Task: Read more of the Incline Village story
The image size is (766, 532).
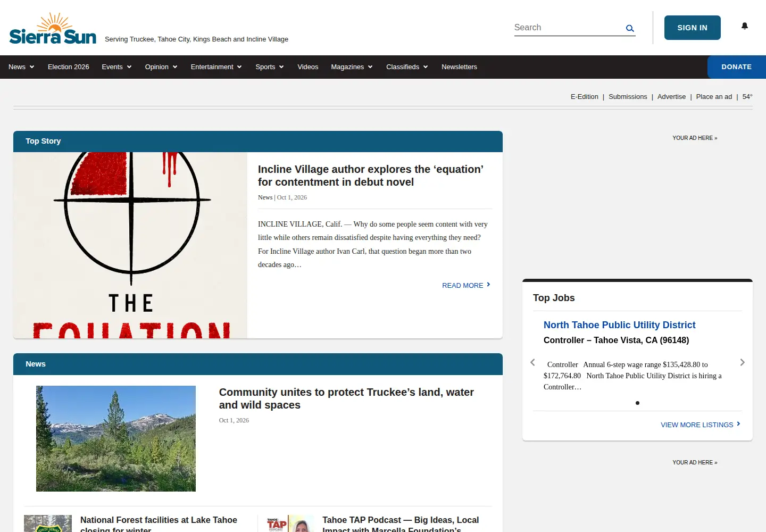Action: click(x=466, y=286)
